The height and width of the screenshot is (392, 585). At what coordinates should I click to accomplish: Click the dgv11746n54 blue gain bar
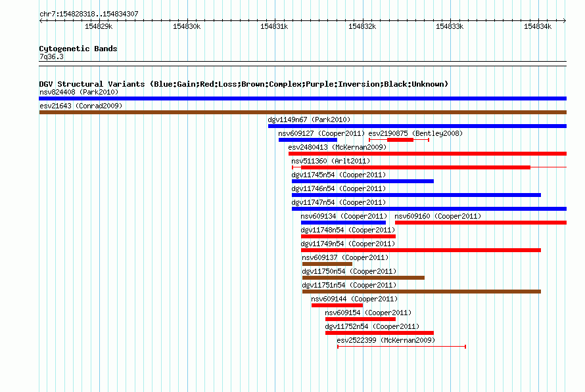pyautogui.click(x=416, y=195)
